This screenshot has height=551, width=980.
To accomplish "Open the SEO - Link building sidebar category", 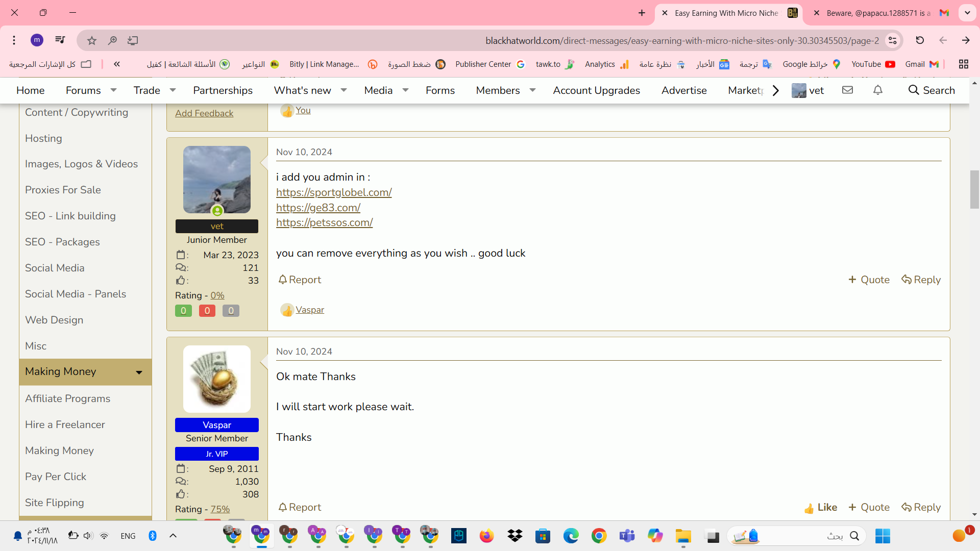I will [70, 216].
